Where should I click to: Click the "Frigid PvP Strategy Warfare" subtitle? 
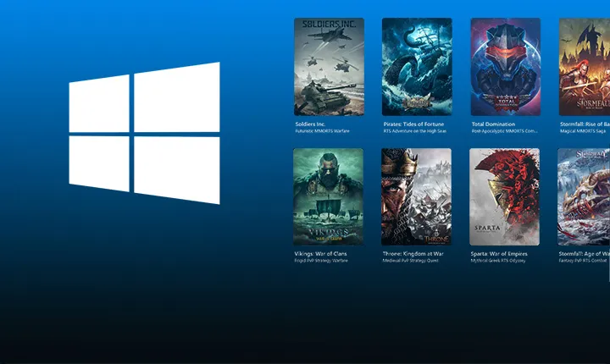tap(322, 261)
